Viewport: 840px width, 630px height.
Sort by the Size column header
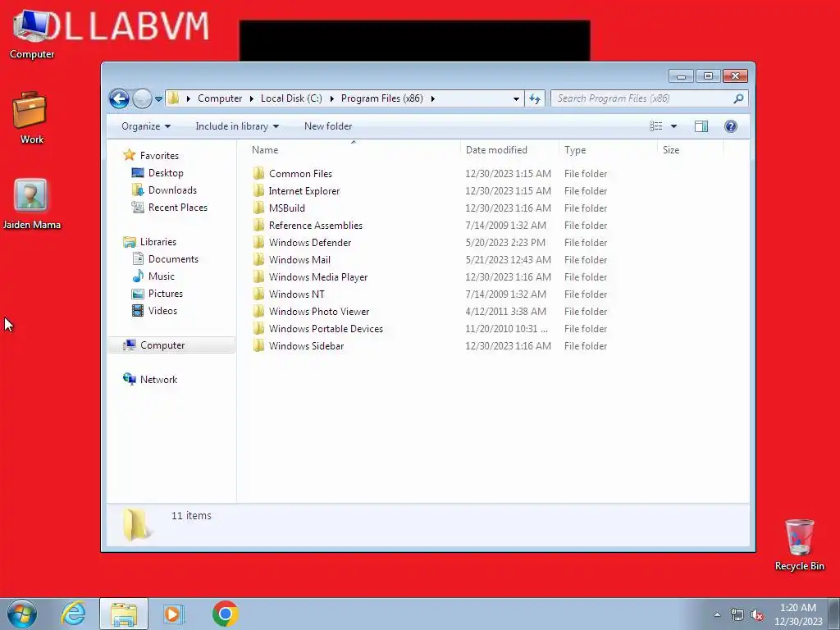(691, 150)
